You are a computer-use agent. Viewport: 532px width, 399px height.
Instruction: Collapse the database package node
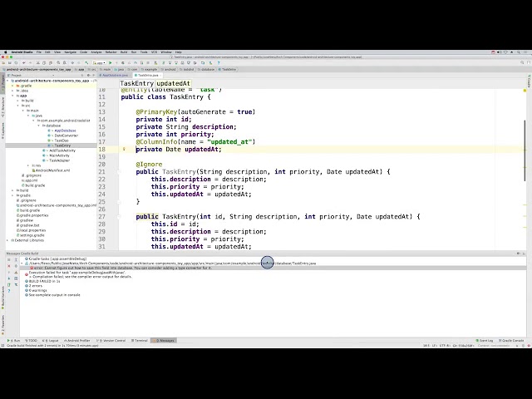tap(39, 126)
